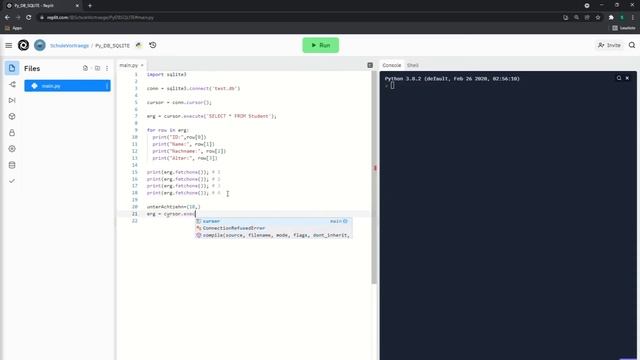Click the Invite button

[609, 45]
